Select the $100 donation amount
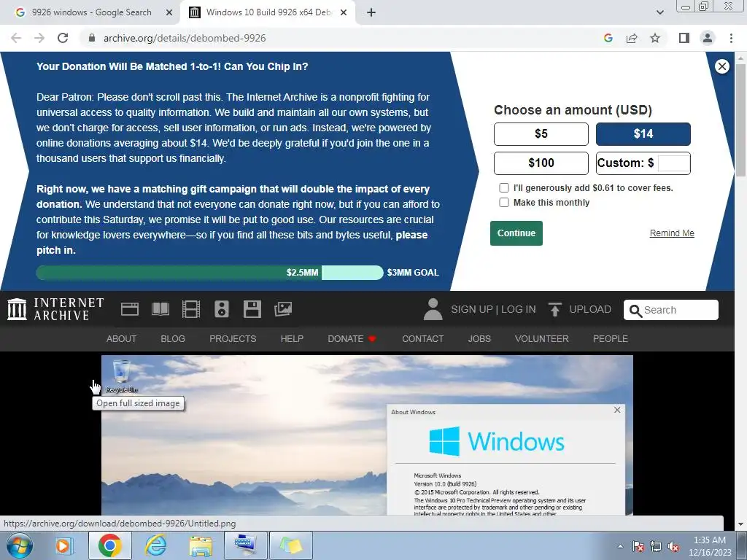The height and width of the screenshot is (560, 747). (541, 163)
